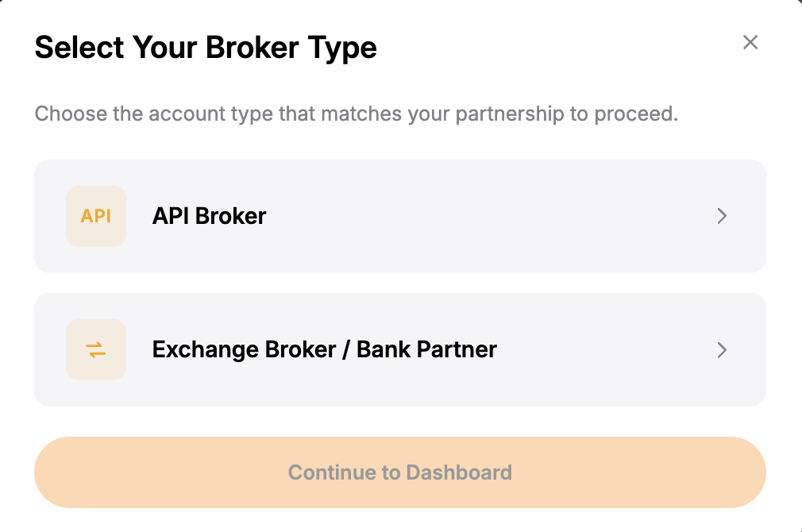This screenshot has height=532, width=802.
Task: Click the orange API badge icon
Action: click(x=96, y=216)
